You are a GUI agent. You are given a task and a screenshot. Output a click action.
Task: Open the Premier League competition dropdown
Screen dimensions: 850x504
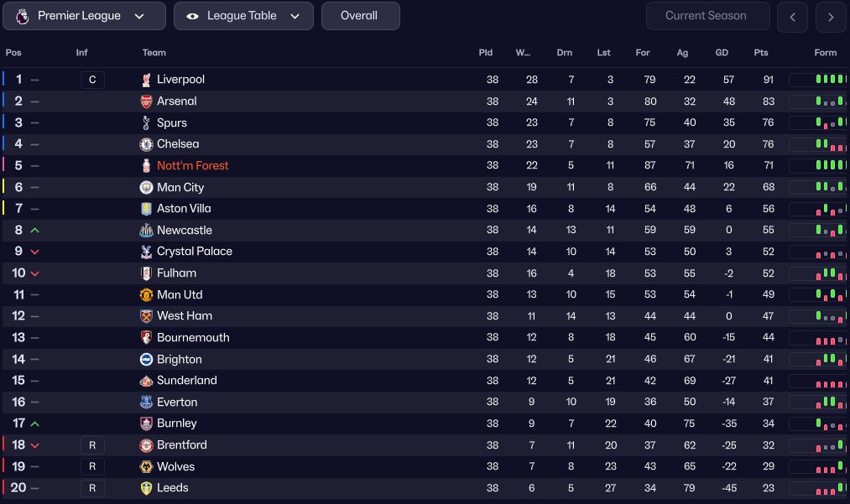(84, 16)
